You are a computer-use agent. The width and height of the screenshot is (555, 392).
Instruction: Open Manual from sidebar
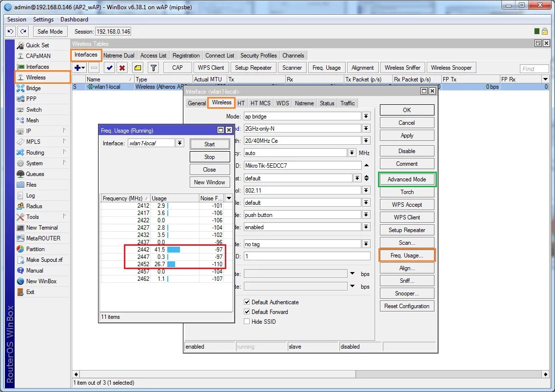pyautogui.click(x=34, y=271)
